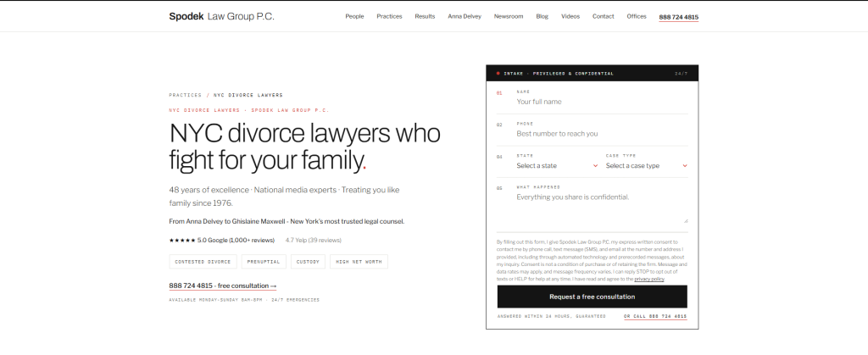Visit the Newsroom section

point(509,17)
